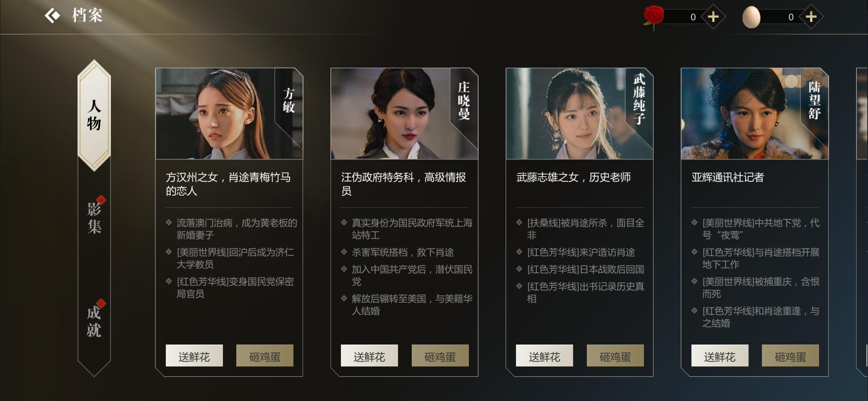
Task: Add more roses with the plus icon
Action: pos(713,17)
